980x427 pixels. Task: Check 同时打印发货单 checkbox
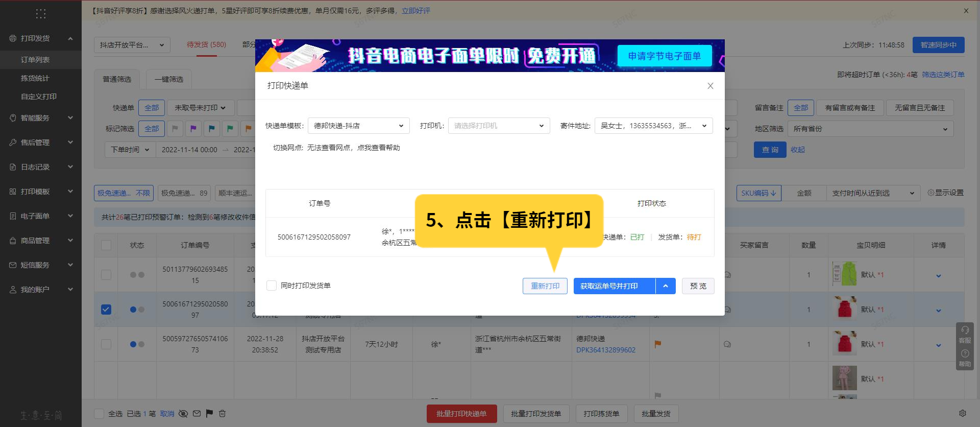(272, 286)
